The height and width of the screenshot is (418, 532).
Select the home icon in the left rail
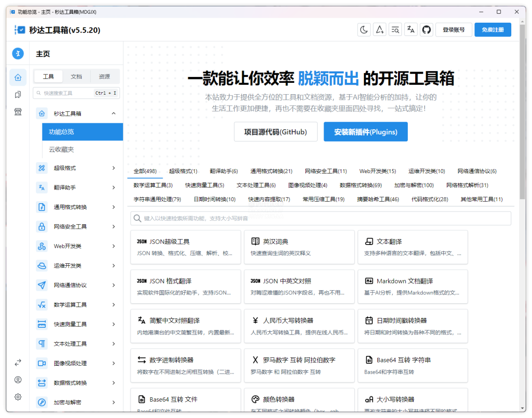click(18, 77)
